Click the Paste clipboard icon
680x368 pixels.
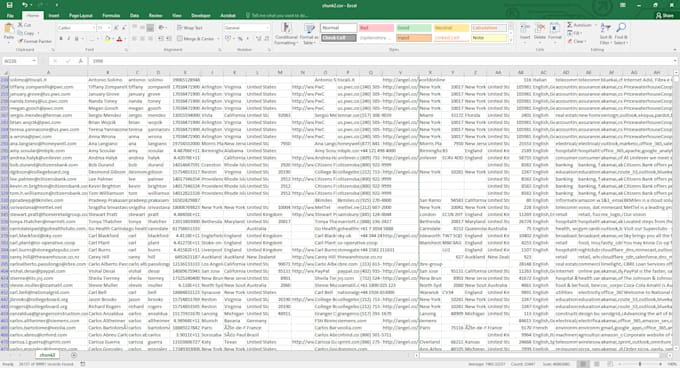click(8, 29)
